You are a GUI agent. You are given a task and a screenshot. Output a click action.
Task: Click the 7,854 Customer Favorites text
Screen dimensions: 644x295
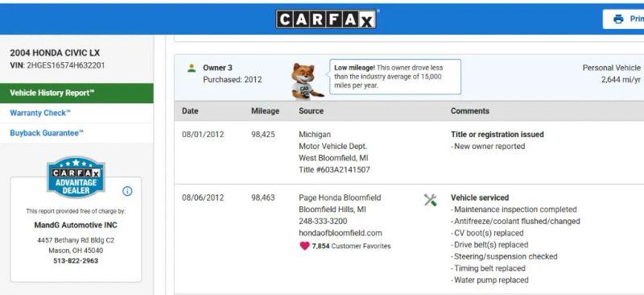[x=351, y=246]
